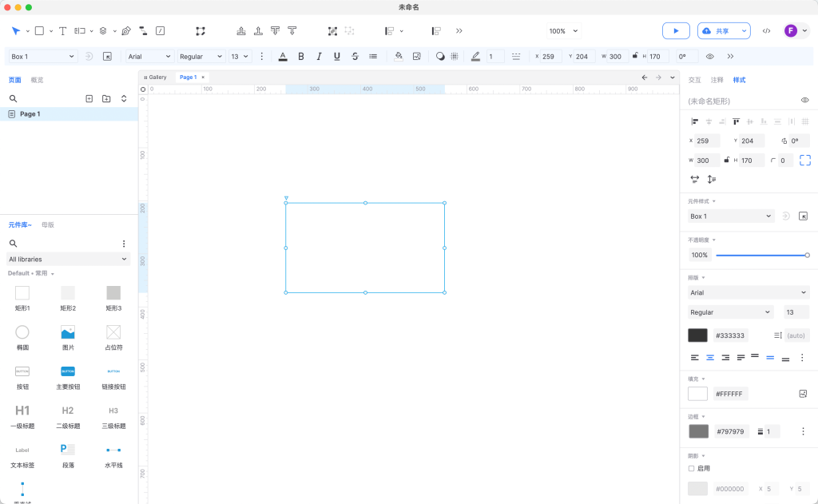Enable the shadow 启用 checkbox

coord(692,469)
